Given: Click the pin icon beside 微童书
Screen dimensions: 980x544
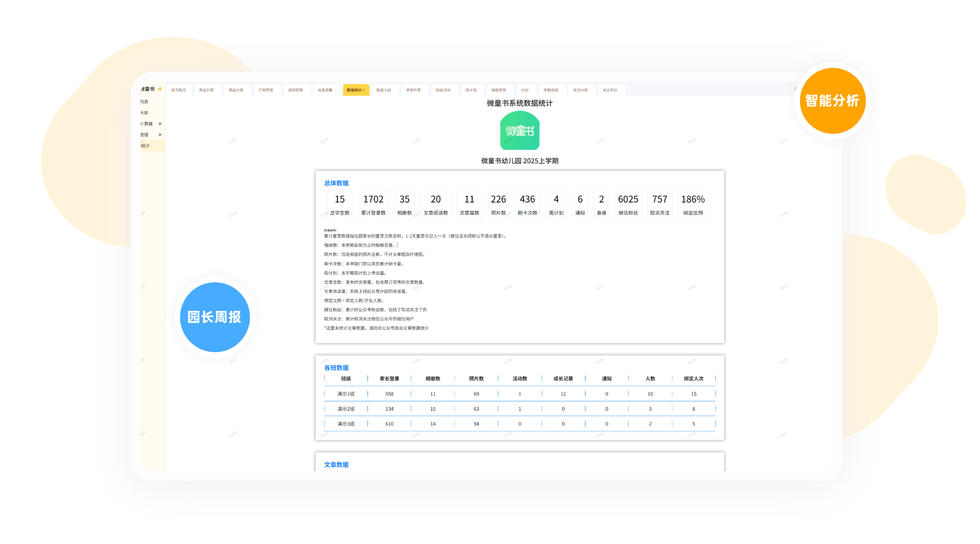Looking at the screenshot, I should [x=160, y=89].
